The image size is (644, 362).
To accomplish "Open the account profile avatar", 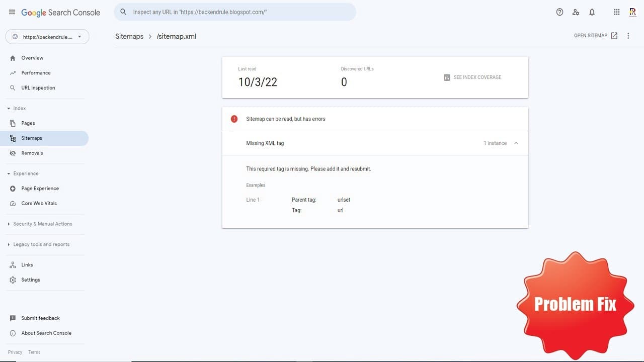I will pos(633,12).
